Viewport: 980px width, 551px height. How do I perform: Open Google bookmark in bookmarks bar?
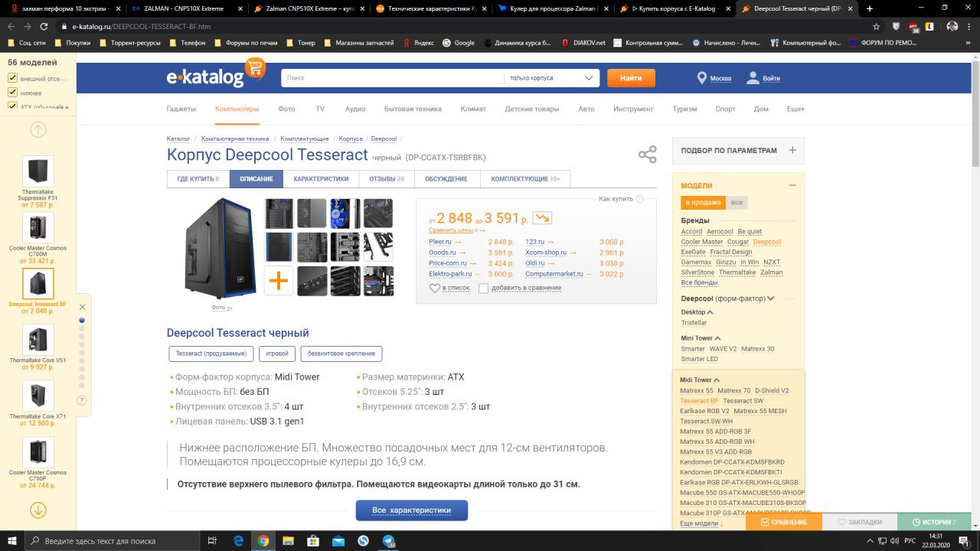tap(459, 43)
